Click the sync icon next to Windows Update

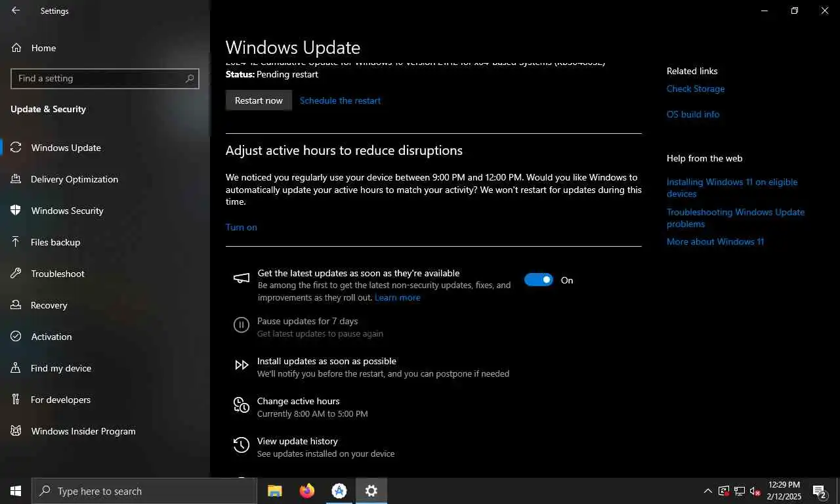click(16, 148)
